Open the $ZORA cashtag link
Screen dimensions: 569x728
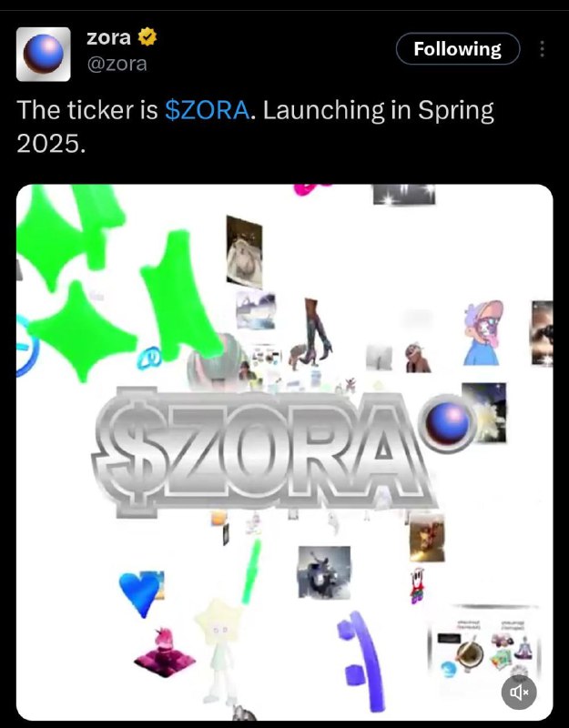pos(208,110)
